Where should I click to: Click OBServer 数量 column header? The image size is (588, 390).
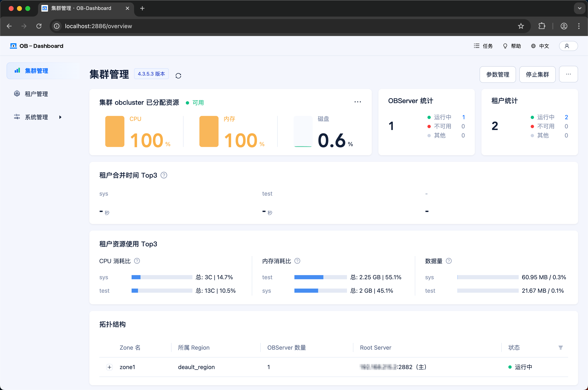click(x=287, y=348)
